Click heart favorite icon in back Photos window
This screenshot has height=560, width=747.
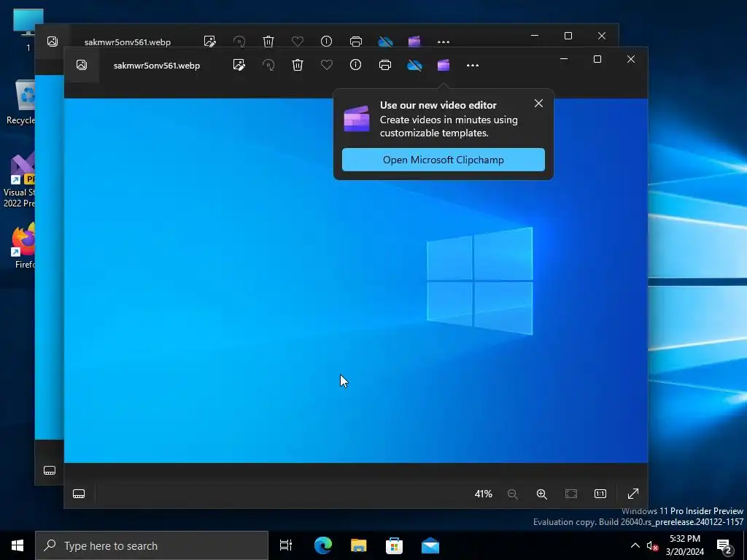tap(298, 42)
